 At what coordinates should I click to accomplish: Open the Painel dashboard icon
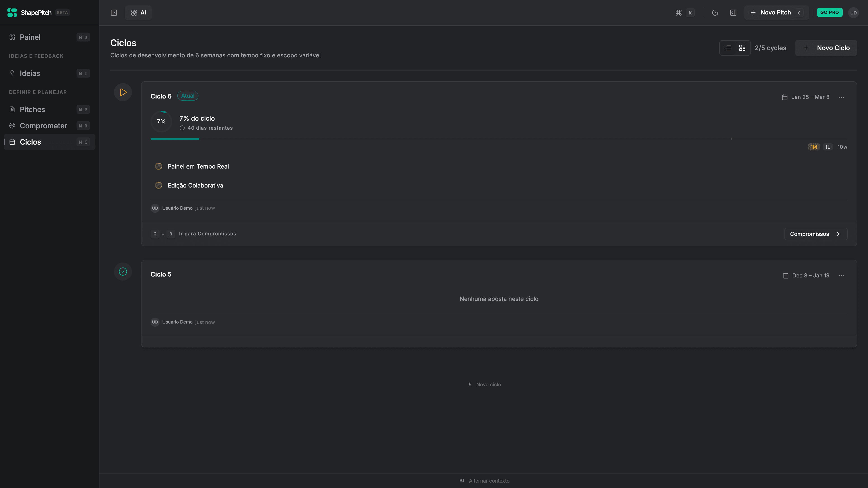coord(12,37)
